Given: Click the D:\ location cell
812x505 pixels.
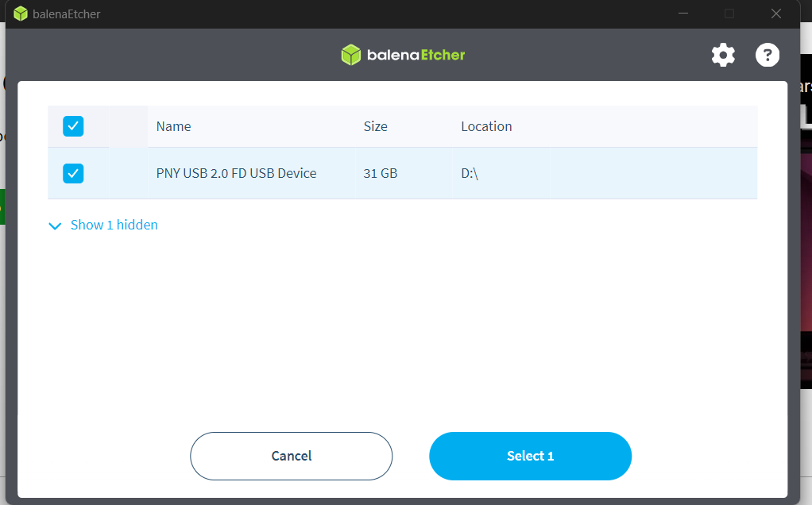Looking at the screenshot, I should (x=470, y=173).
